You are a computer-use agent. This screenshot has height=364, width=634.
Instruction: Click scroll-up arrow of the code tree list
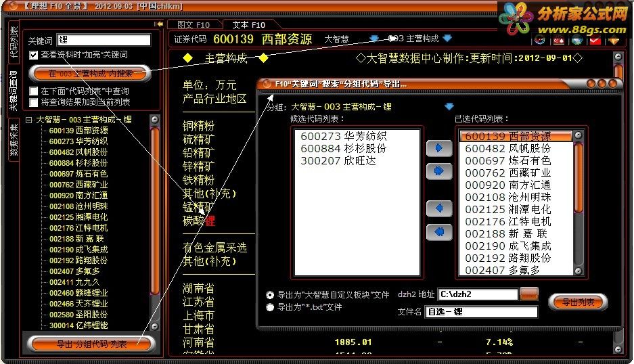coord(155,119)
